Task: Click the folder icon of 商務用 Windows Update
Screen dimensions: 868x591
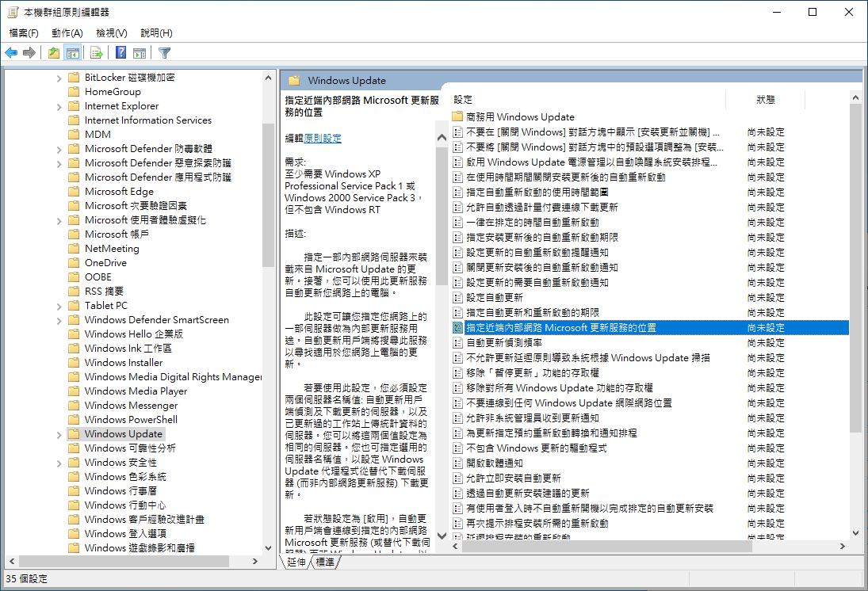Action: pos(457,116)
